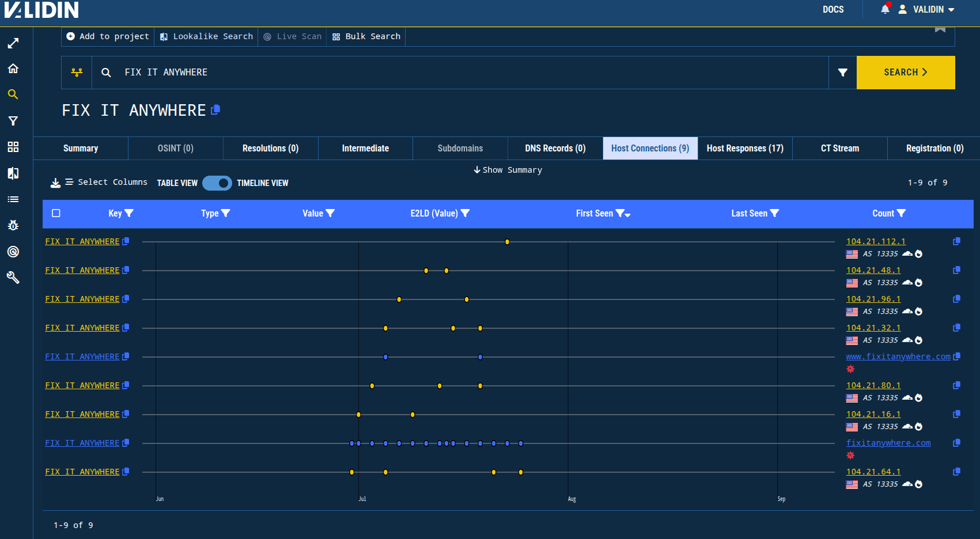This screenshot has width=980, height=539.
Task: Open the DNS Records (0) tab
Action: 555,148
